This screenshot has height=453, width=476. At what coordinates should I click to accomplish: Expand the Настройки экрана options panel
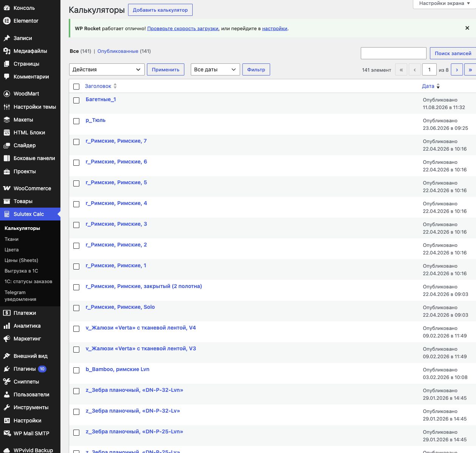[x=444, y=3]
